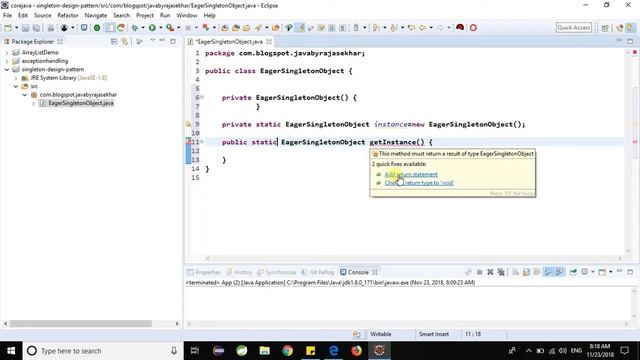Open the Chrome icon on taskbar
The width and height of the screenshot is (640, 360).
288,351
